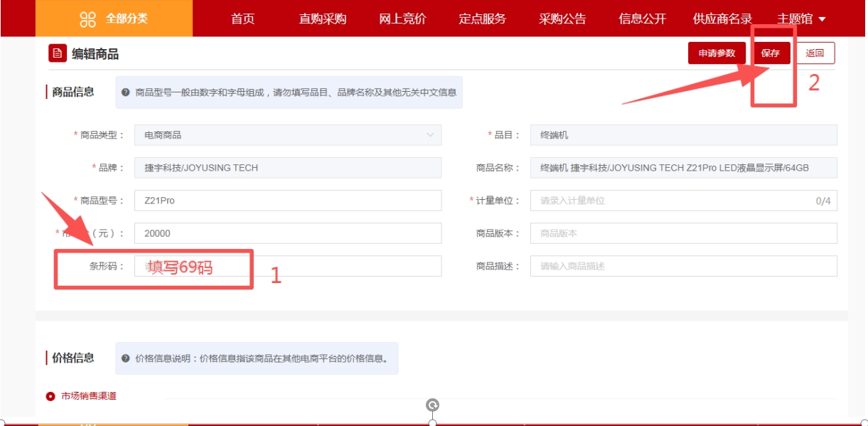Expand the 主题馆 menu arrow
Screen dimensions: 868x426
coord(822,19)
